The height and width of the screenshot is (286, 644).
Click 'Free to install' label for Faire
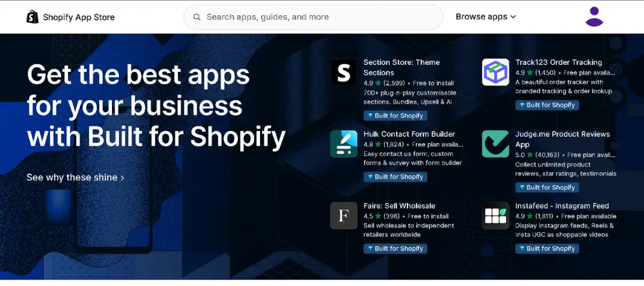tap(428, 216)
